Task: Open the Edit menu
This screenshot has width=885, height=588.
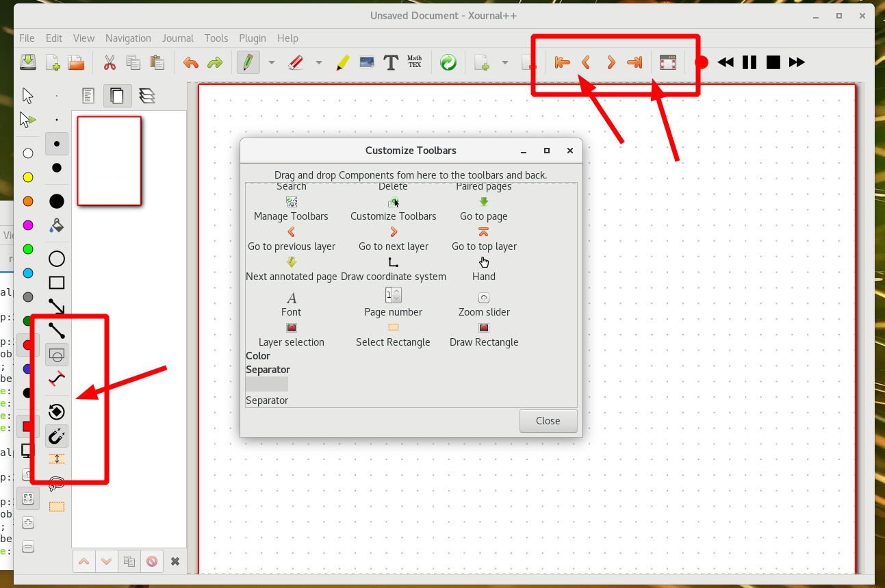Action: point(54,38)
